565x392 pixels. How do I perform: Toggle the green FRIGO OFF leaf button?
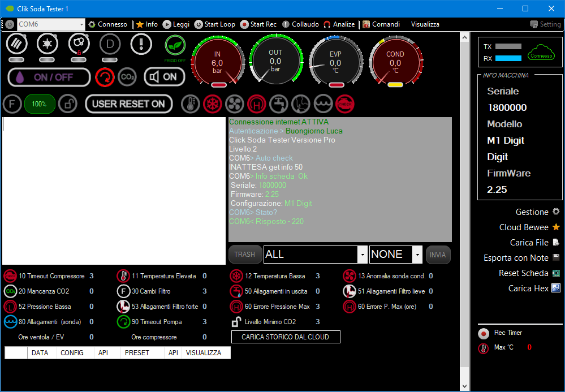[x=175, y=46]
